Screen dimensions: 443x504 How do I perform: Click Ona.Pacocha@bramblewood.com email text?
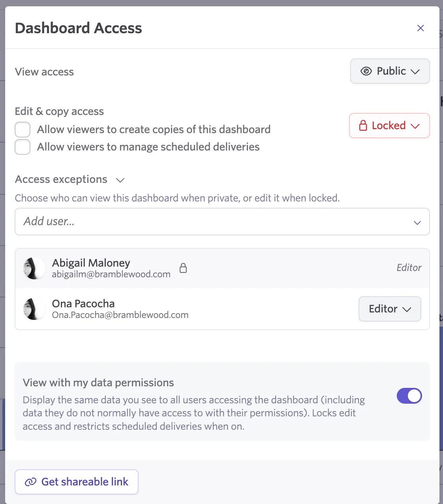click(120, 315)
